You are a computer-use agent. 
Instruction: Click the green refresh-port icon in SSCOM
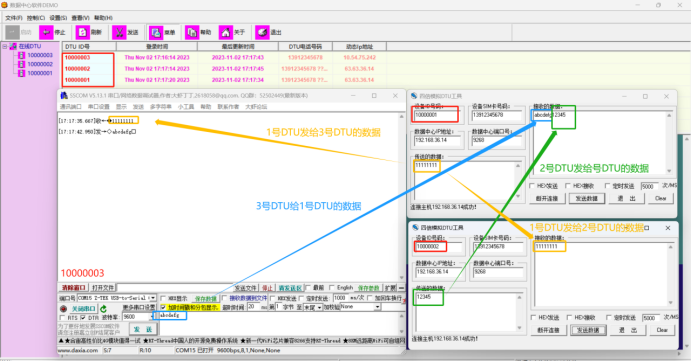point(104,309)
